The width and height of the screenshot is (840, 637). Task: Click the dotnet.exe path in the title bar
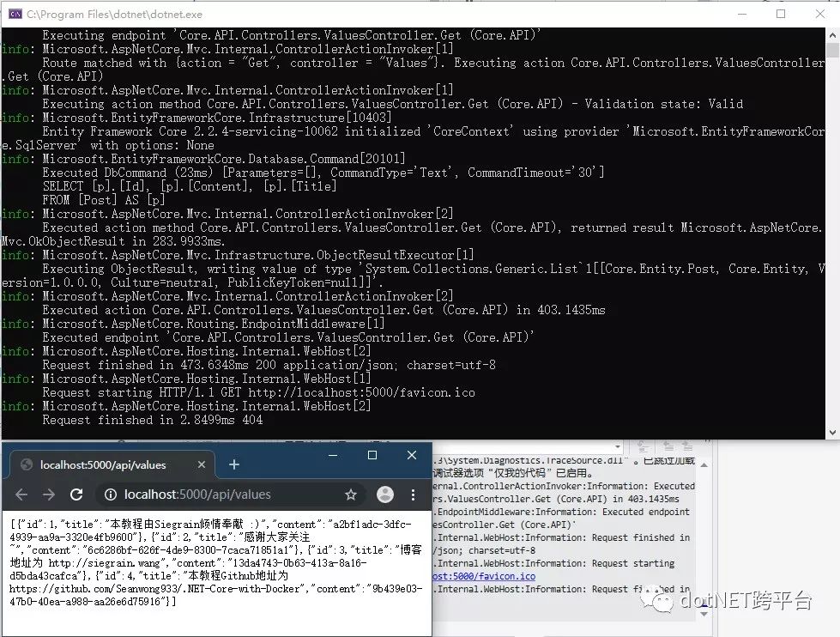115,14
